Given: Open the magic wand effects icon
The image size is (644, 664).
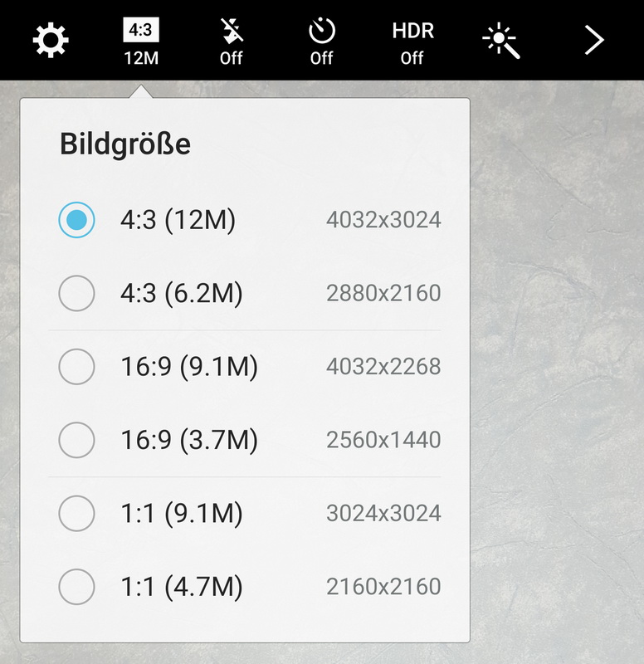Looking at the screenshot, I should (x=503, y=41).
